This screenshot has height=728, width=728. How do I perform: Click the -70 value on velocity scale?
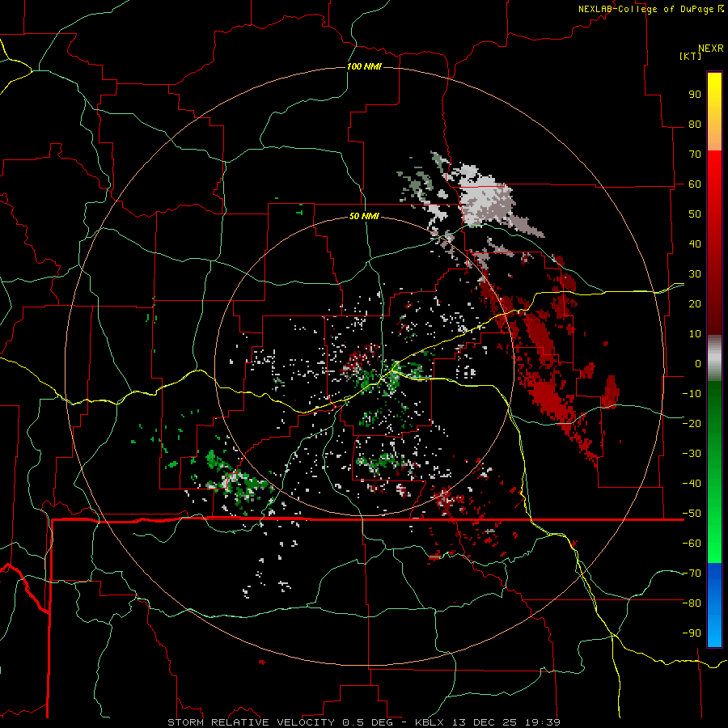(692, 574)
